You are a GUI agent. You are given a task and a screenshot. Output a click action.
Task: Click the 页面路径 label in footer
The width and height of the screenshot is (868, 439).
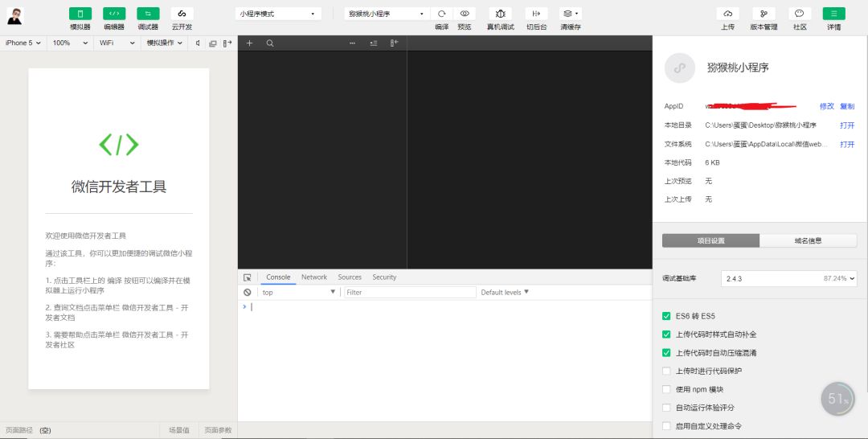(19, 430)
